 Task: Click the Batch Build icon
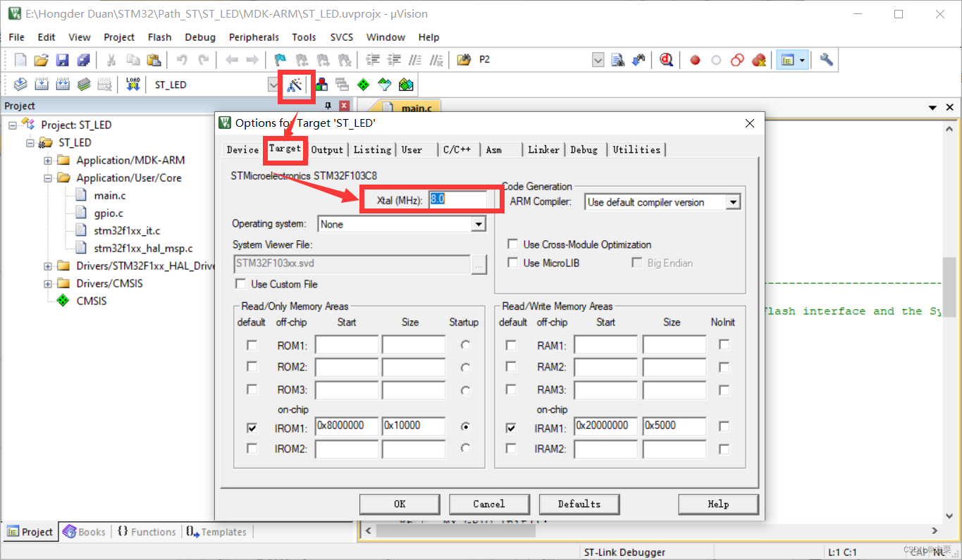[84, 85]
